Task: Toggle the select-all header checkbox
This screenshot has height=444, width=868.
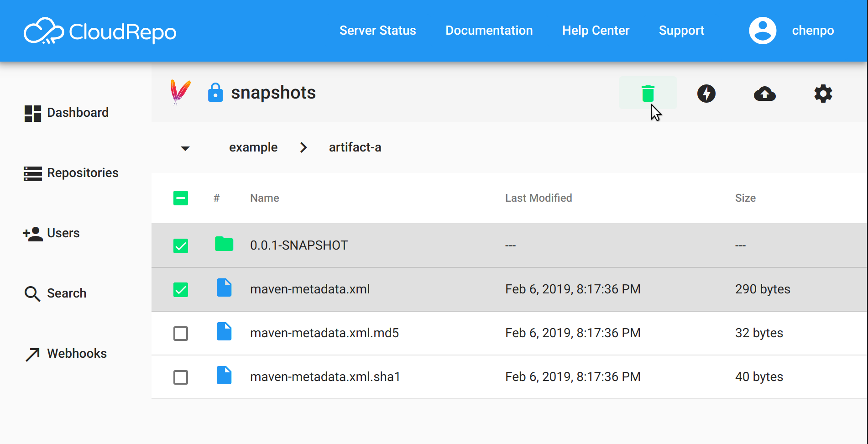Action: pos(181,198)
